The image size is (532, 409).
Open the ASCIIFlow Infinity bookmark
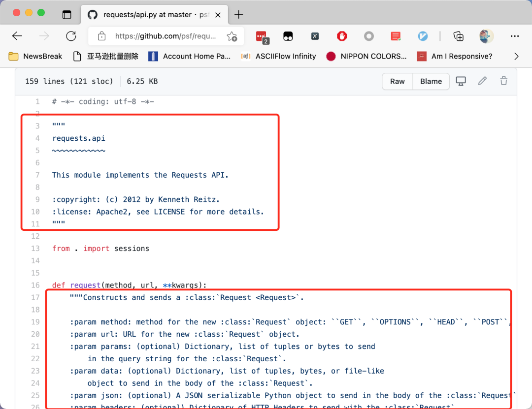(278, 56)
